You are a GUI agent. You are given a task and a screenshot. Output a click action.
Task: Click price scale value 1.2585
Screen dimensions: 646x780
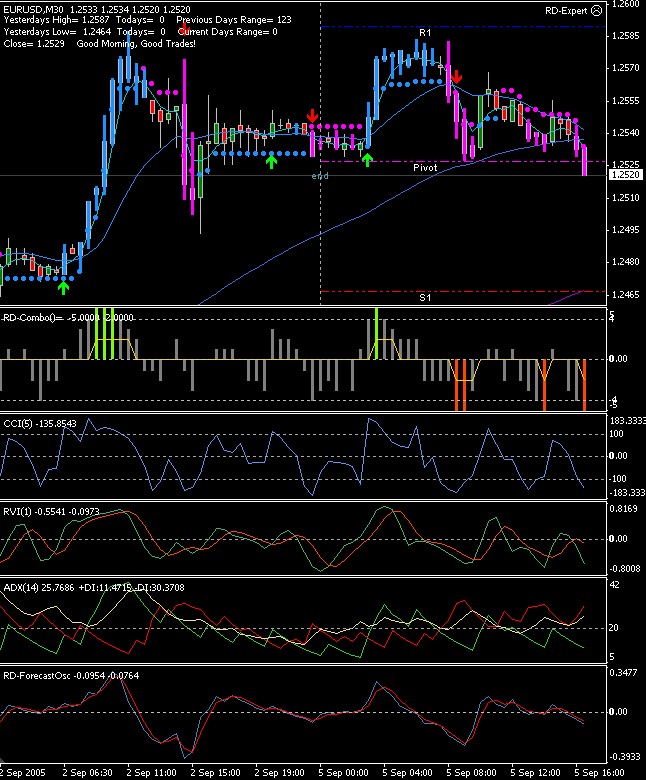pyautogui.click(x=626, y=36)
